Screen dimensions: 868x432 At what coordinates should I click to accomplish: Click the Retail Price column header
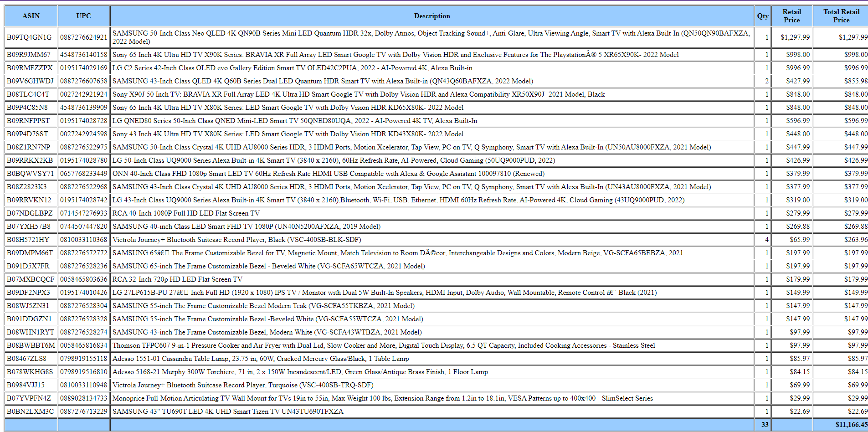[x=791, y=16]
